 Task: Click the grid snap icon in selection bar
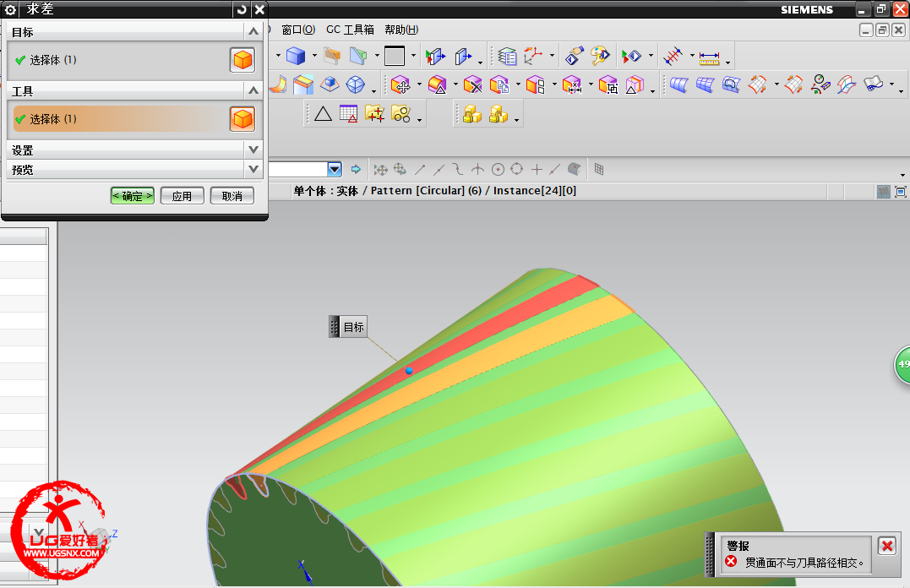599,170
